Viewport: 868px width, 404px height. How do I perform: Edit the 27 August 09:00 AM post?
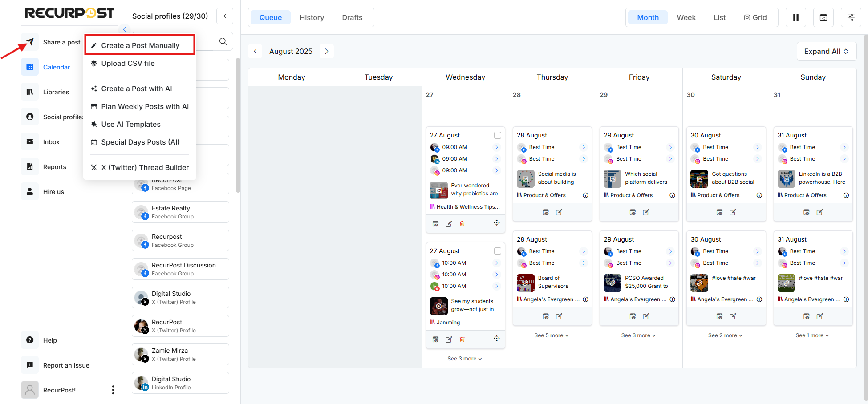pyautogui.click(x=449, y=224)
